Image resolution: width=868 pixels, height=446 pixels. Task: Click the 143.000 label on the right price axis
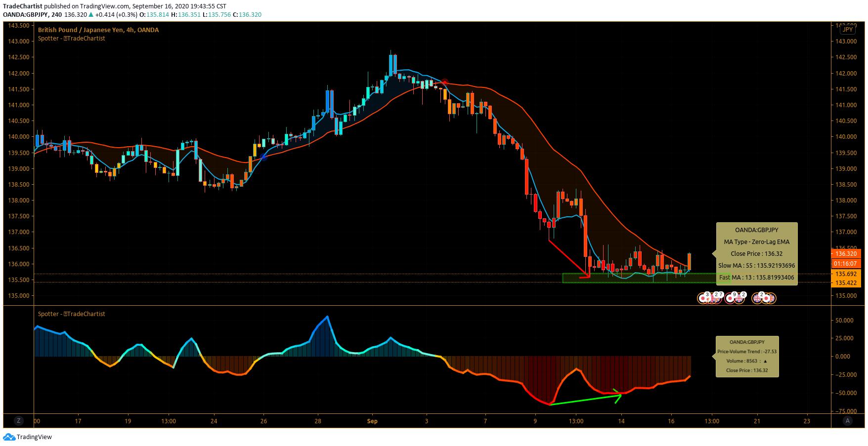coord(846,41)
